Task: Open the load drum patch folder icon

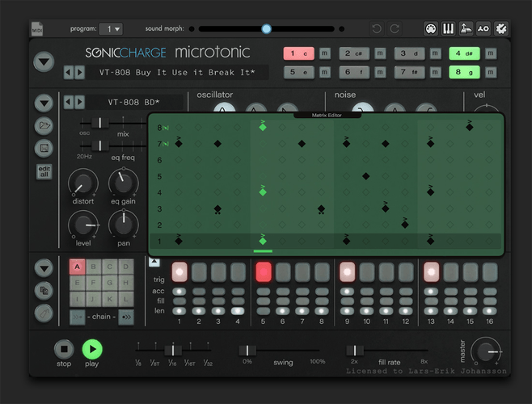Action: click(x=44, y=126)
